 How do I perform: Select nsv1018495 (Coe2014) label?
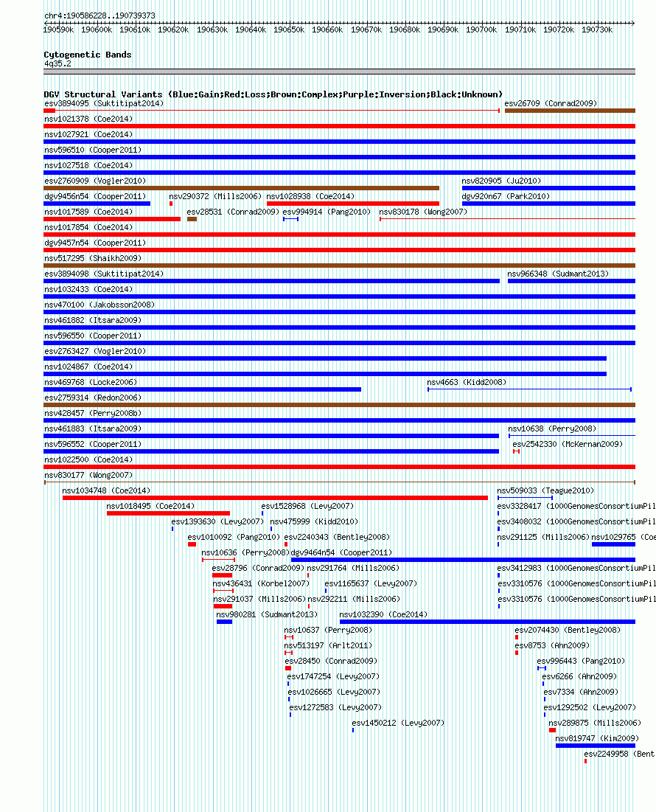150,507
